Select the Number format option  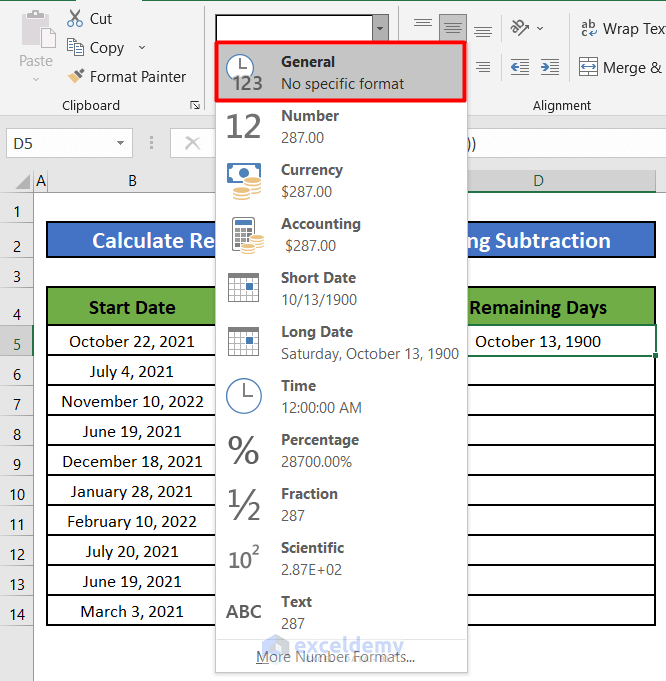click(341, 126)
